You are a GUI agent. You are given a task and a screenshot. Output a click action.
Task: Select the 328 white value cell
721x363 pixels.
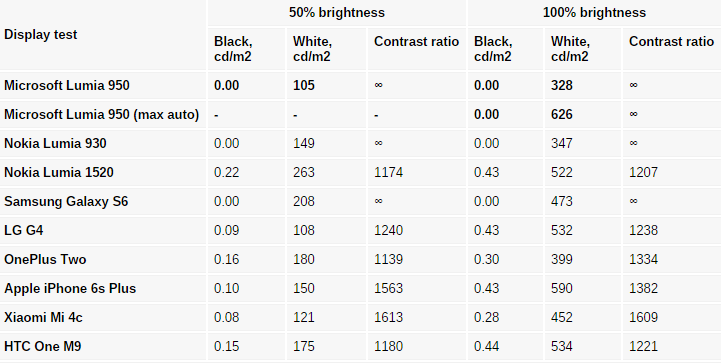[x=561, y=86]
